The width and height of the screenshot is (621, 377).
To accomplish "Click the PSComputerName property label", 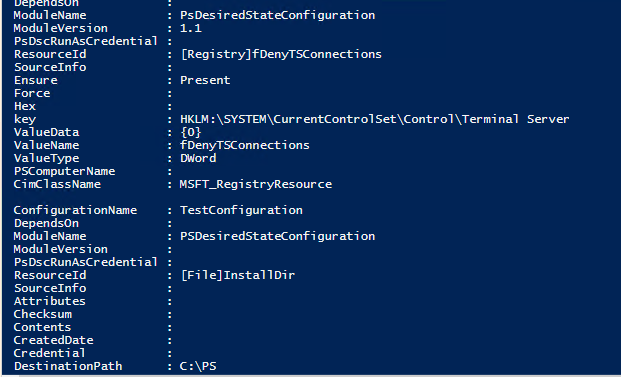I will click(65, 171).
